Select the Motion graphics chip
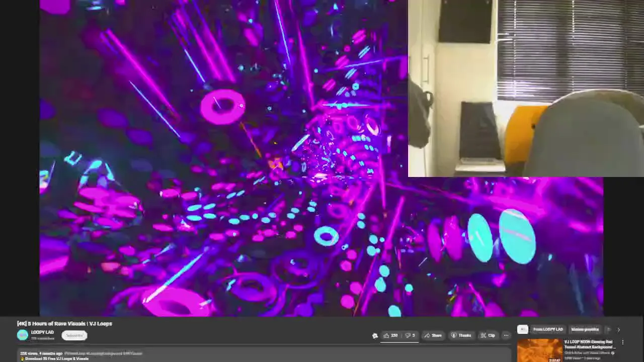644x362 pixels. [x=585, y=329]
